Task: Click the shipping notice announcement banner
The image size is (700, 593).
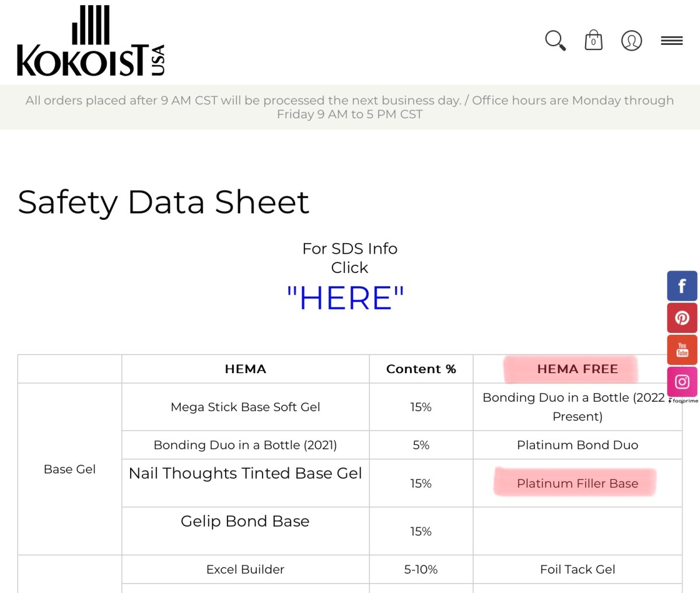Action: [349, 107]
